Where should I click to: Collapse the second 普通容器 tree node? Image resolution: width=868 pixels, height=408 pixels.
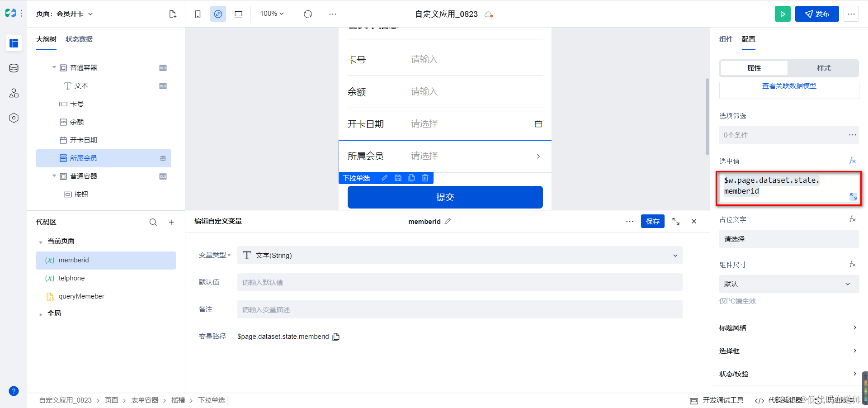click(x=54, y=176)
